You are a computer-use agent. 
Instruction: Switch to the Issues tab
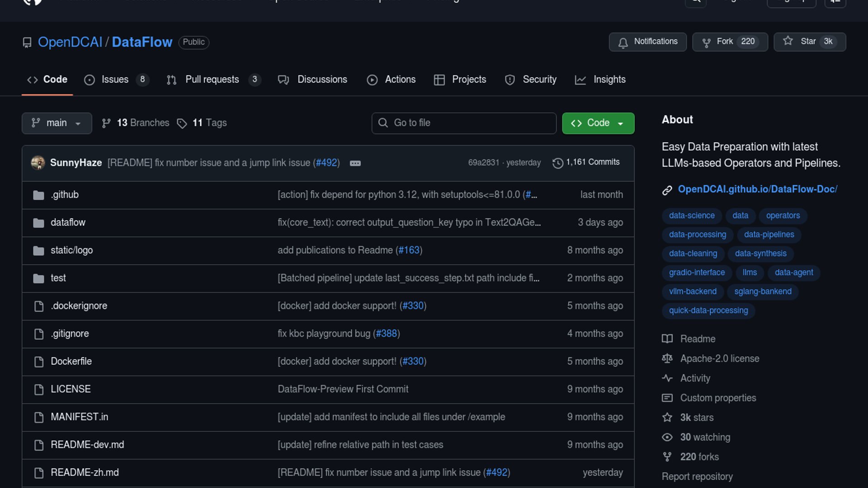[x=115, y=80]
